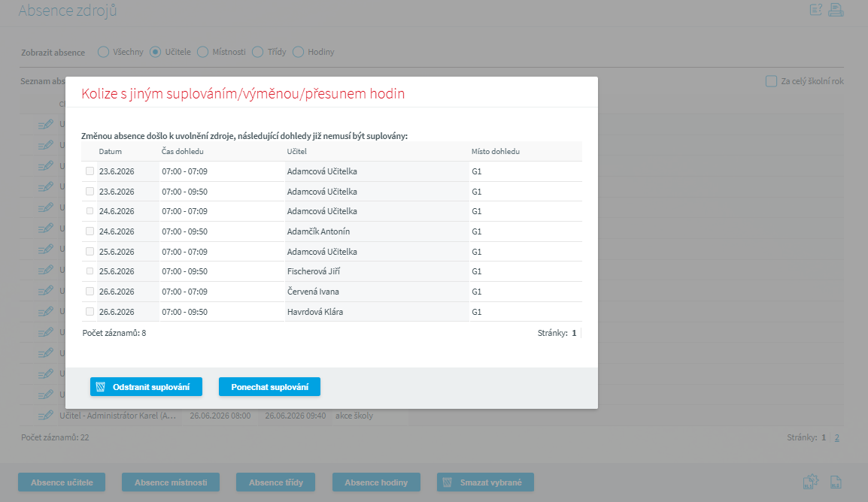Click the Místo dohledu column header
868x502 pixels.
[x=496, y=152]
